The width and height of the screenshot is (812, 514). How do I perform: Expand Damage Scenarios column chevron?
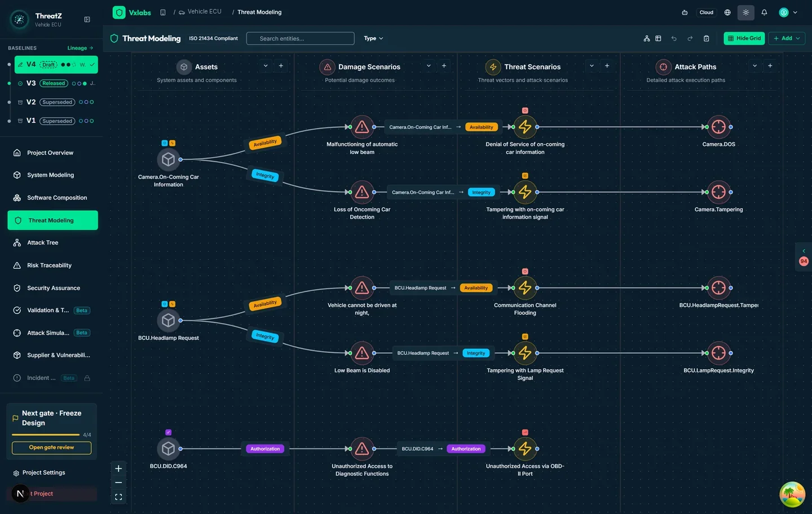pyautogui.click(x=429, y=66)
